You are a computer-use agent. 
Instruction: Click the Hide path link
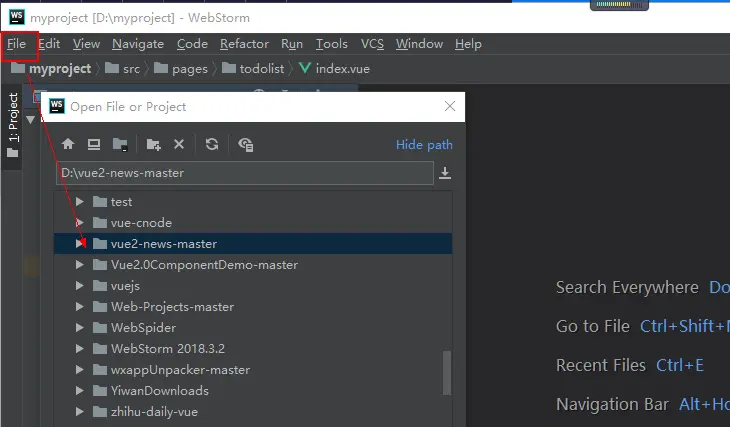(x=424, y=145)
